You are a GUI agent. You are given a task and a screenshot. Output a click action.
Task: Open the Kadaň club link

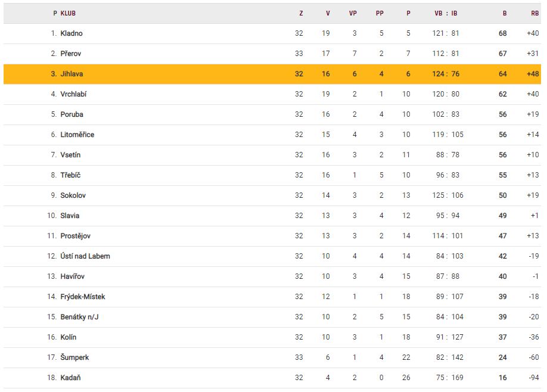tap(70, 378)
